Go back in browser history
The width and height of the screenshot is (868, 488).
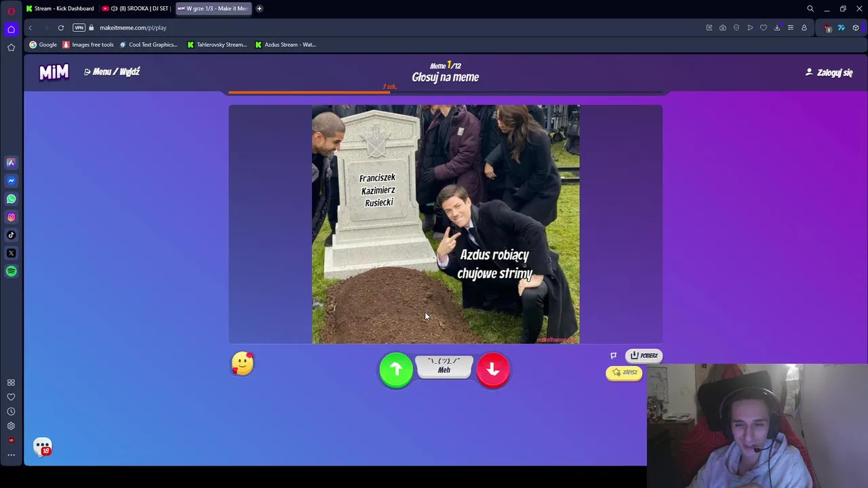tap(30, 28)
